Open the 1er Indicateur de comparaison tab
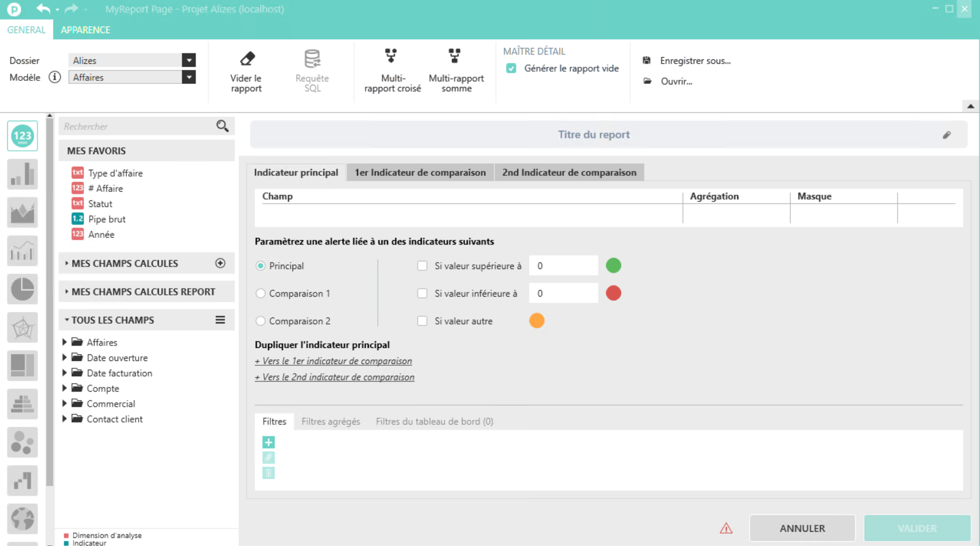This screenshot has width=980, height=546. (420, 173)
